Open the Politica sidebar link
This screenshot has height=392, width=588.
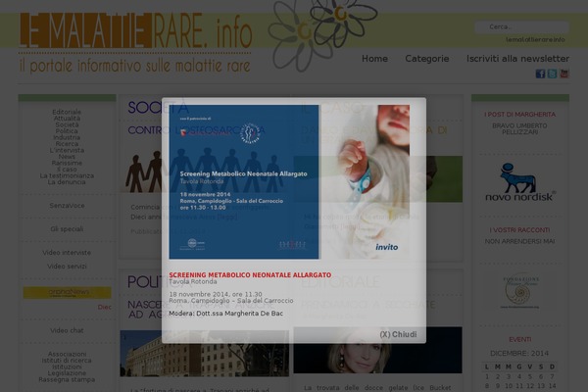tap(67, 131)
